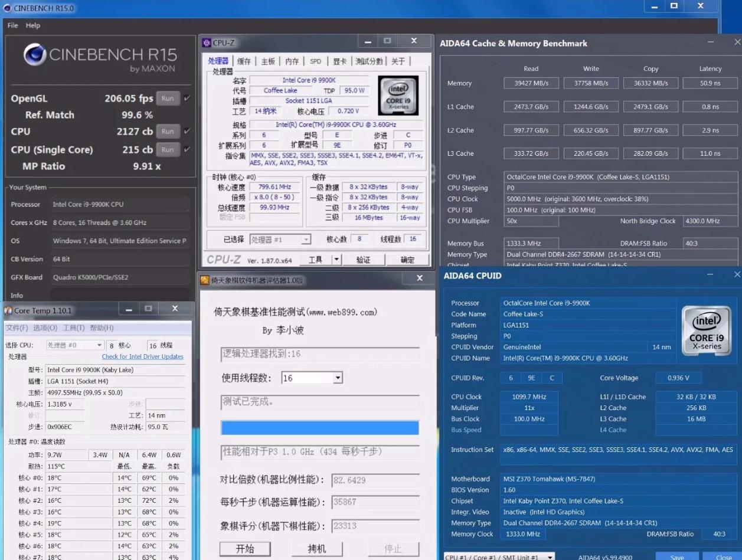Click the GFX Board field Quadro K5000

coord(120,277)
